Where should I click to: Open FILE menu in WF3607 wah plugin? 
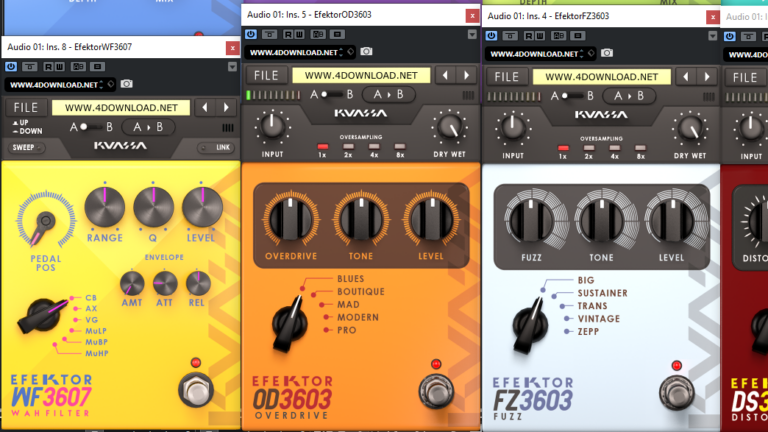(x=25, y=107)
